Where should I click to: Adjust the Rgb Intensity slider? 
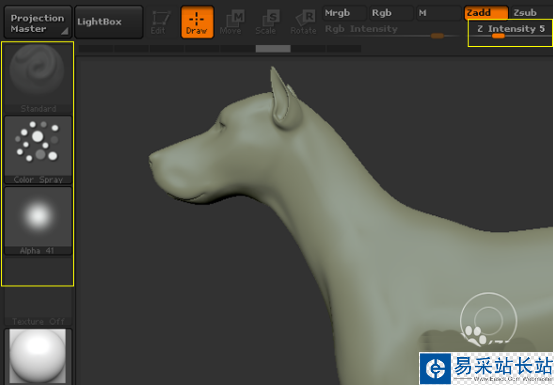coord(391,31)
